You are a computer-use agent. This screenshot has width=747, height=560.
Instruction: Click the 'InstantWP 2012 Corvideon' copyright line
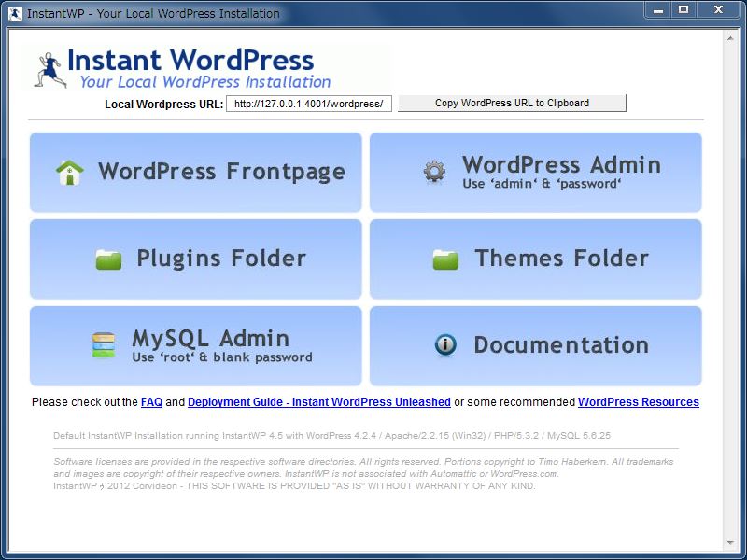tap(294, 486)
